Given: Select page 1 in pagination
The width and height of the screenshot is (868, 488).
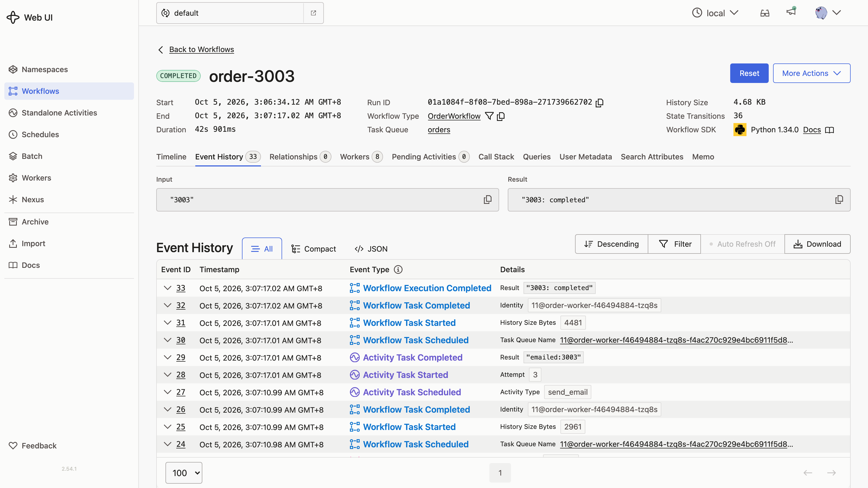Looking at the screenshot, I should 500,473.
